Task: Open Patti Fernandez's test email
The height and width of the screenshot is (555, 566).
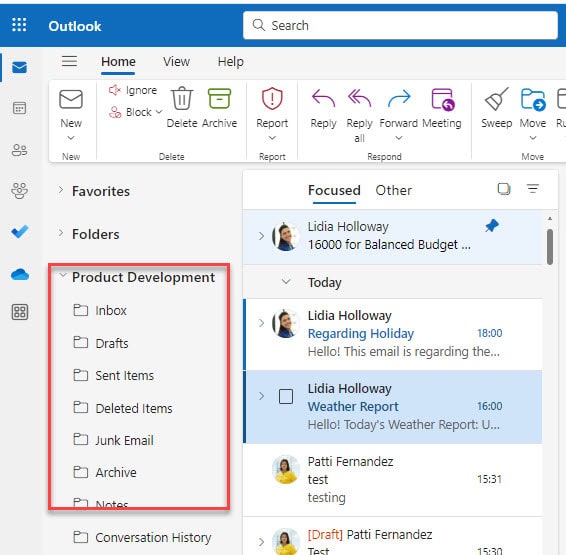Action: coord(392,480)
